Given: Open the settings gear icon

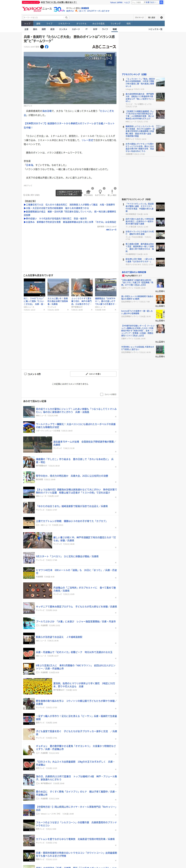Looking at the screenshot, I should tap(161, 18).
